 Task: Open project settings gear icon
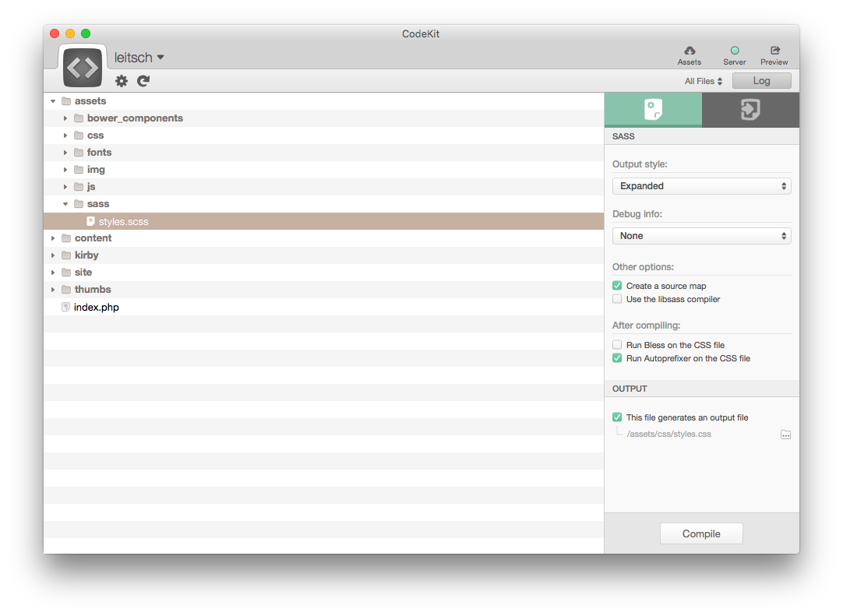coord(122,81)
